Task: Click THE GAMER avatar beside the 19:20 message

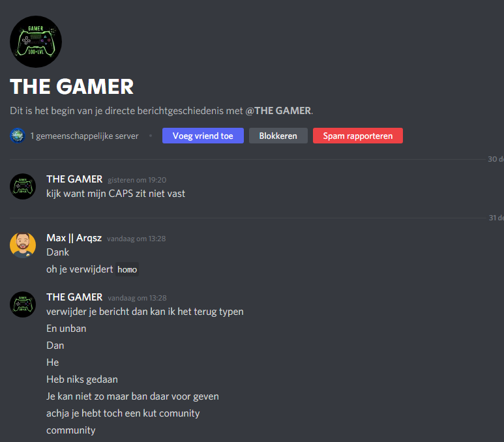Action: [x=23, y=186]
